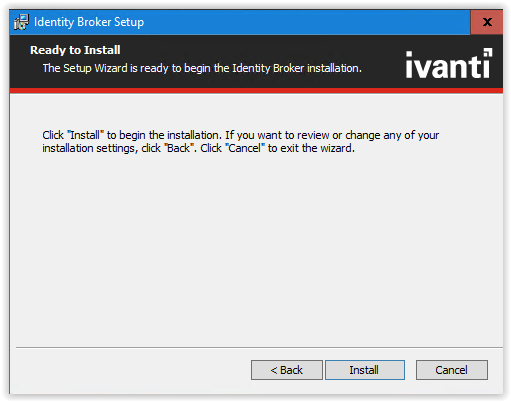The width and height of the screenshot is (511, 402).
Task: Click the quoted word "Cancel" in the instructions
Action: (x=245, y=148)
